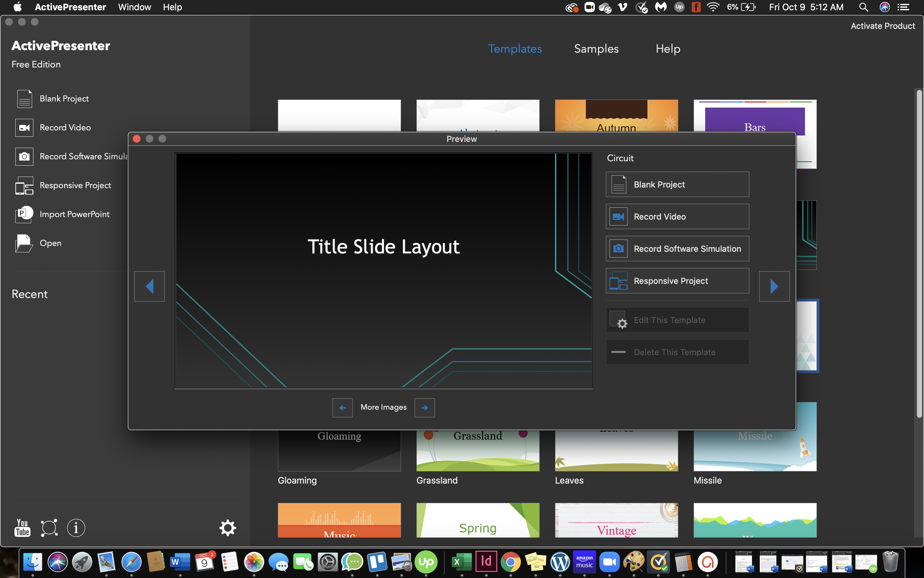
Task: Click the Record Software Simulation icon in sidebar
Action: 24,157
